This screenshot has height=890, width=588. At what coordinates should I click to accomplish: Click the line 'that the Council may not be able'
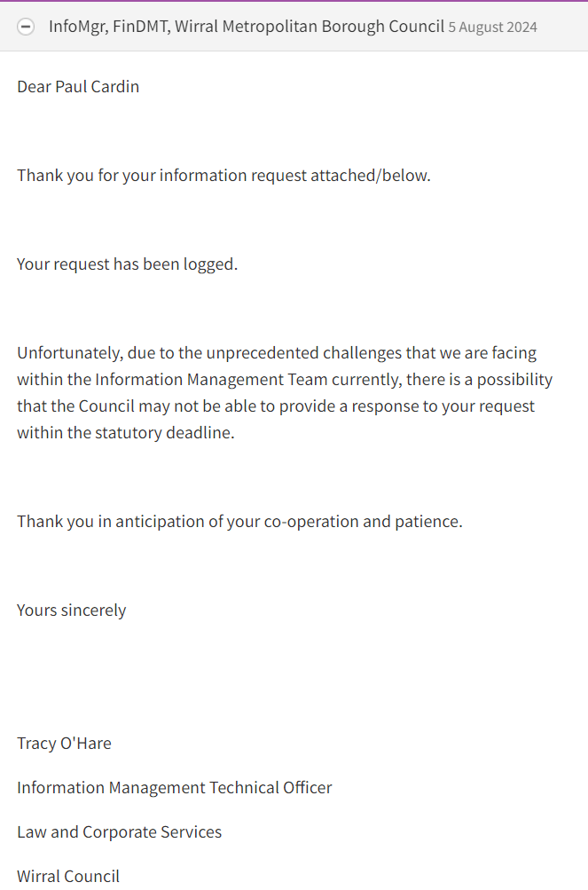coord(275,406)
